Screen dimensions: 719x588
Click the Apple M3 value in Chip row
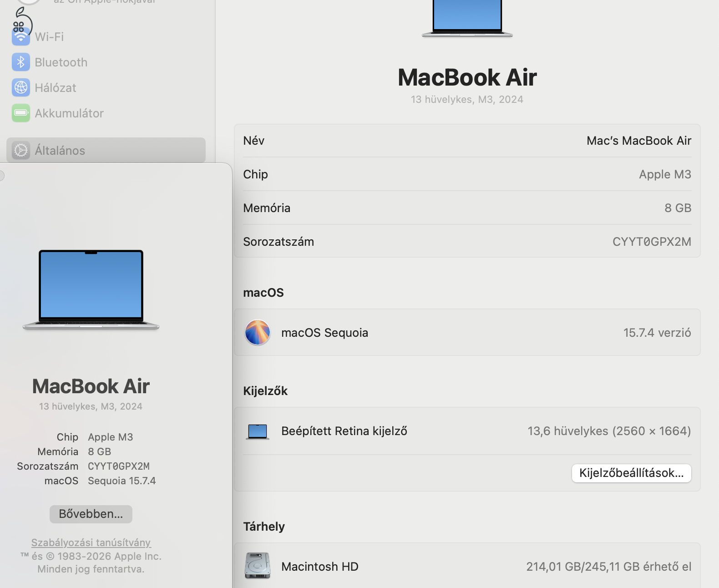(665, 174)
